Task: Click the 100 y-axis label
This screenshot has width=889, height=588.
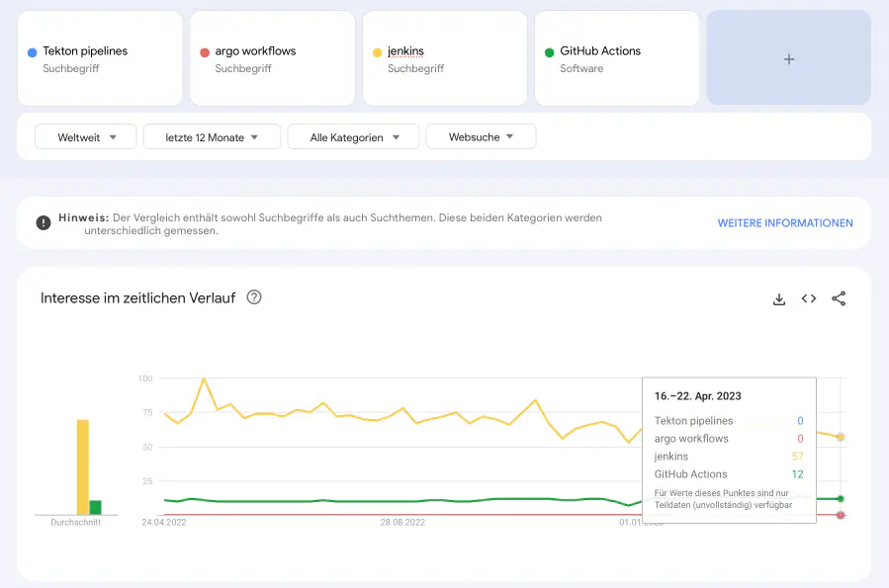Action: 145,378
